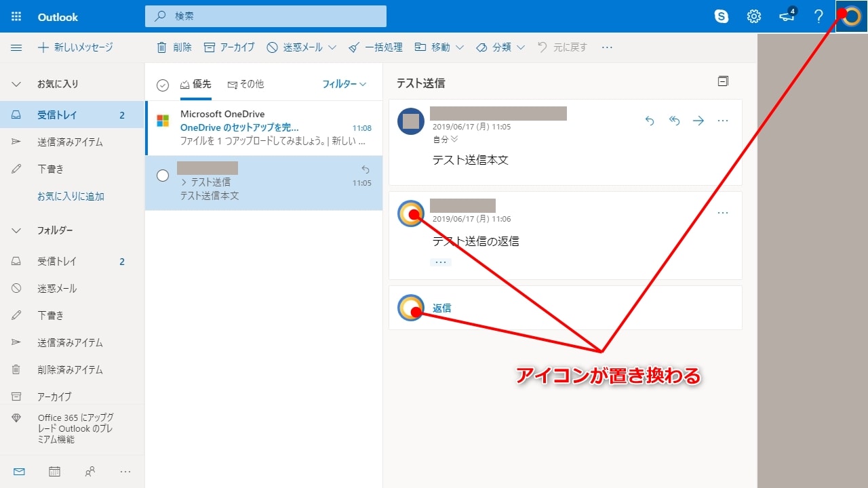Open the Skype icon in header

point(722,16)
